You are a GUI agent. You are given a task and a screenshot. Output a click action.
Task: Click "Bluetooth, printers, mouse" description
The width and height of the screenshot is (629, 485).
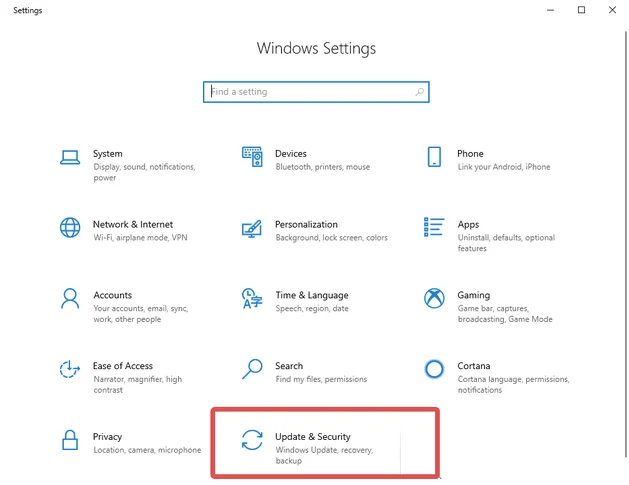[323, 167]
